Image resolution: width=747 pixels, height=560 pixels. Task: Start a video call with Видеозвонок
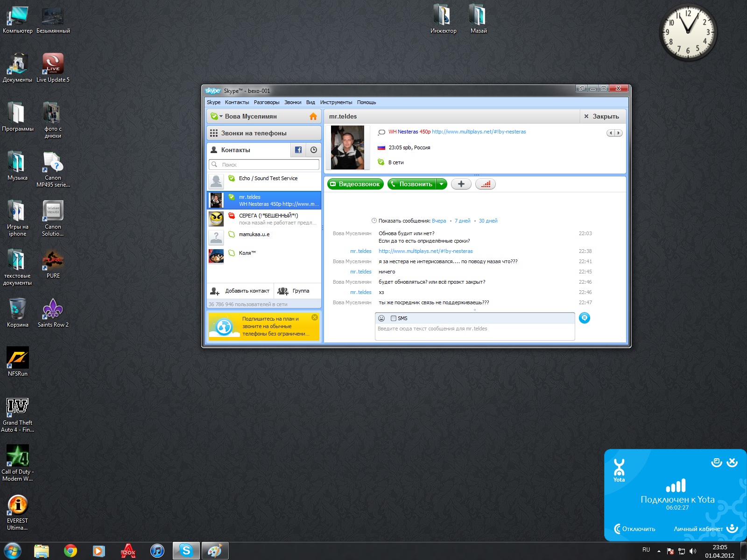click(355, 184)
